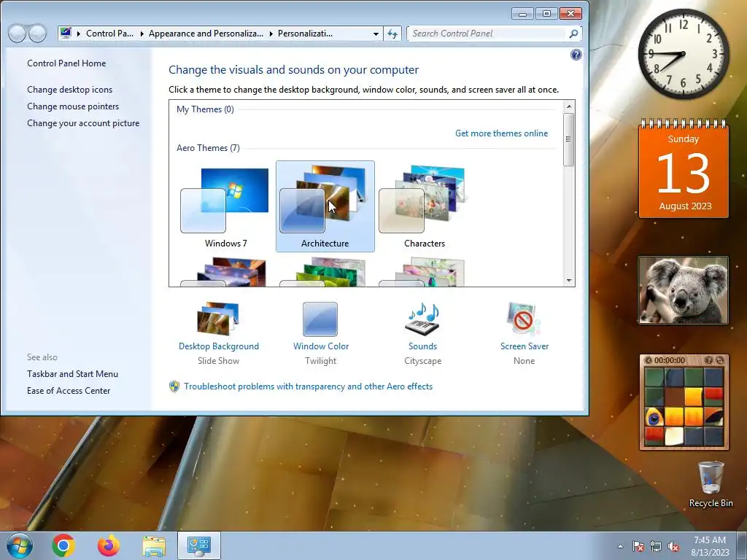Click the puzzle gadget timer pause icon
Viewport: 747px width, 560px height.
[x=648, y=360]
